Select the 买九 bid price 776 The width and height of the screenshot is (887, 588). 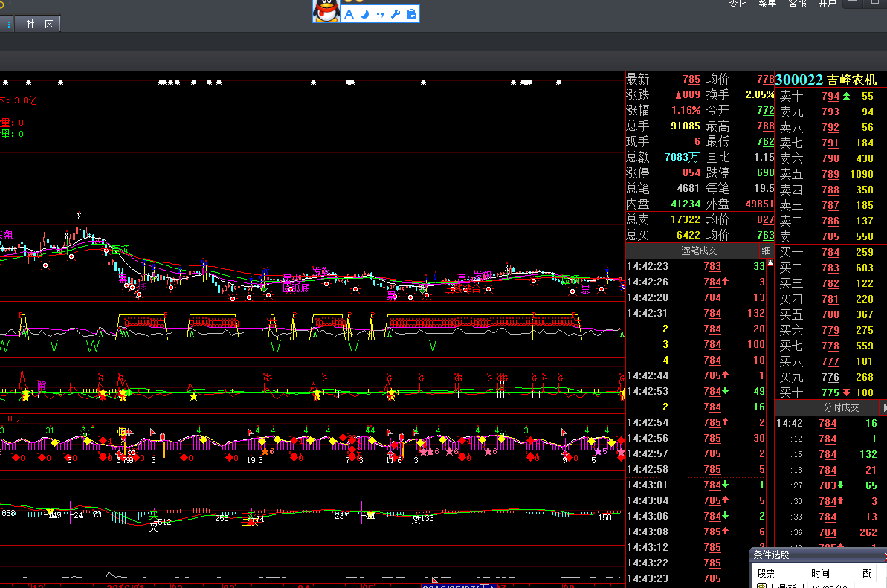[x=830, y=377]
